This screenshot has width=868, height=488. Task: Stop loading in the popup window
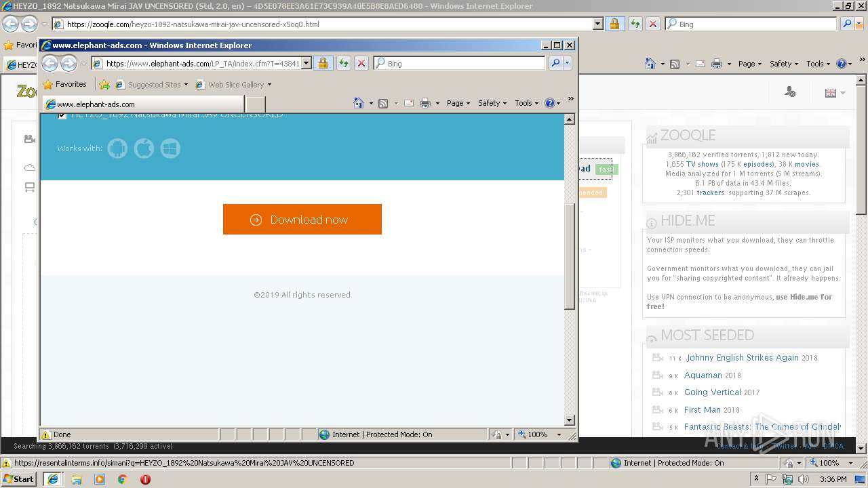(x=361, y=63)
